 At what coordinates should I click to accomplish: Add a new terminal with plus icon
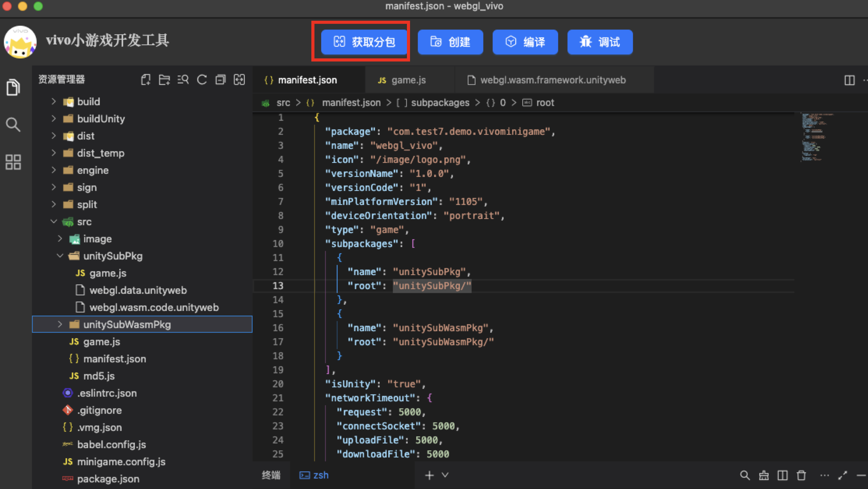click(x=429, y=475)
